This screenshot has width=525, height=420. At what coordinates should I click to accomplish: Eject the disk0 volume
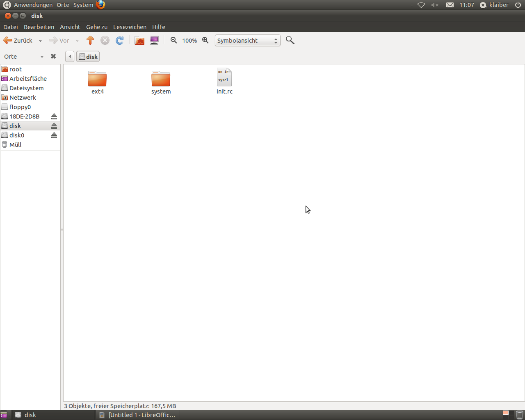[x=54, y=135]
